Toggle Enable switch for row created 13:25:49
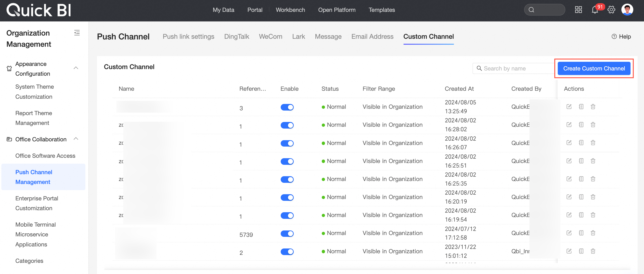The width and height of the screenshot is (644, 274). (x=287, y=107)
